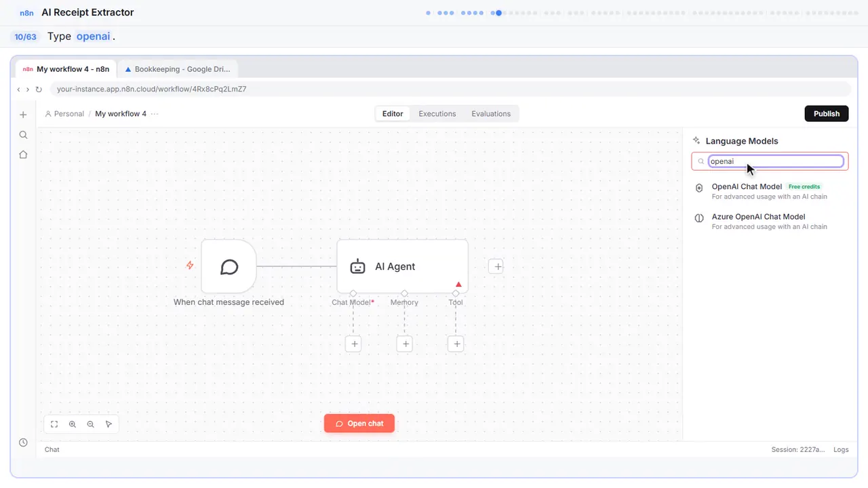Click the pointer tool icon on canvas controls

[x=109, y=424]
